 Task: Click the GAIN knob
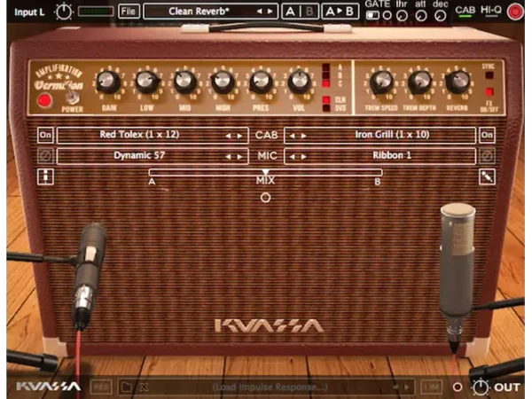tap(108, 82)
